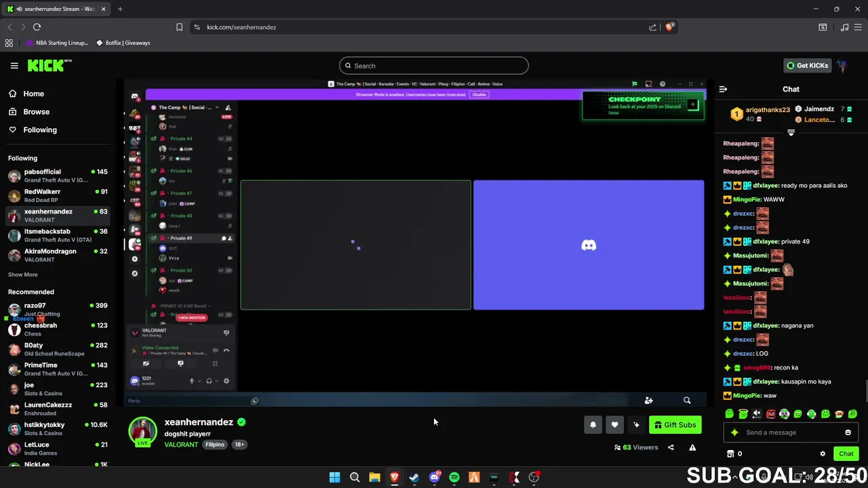Click the 18+ tag
868x488 pixels.
pos(239,445)
